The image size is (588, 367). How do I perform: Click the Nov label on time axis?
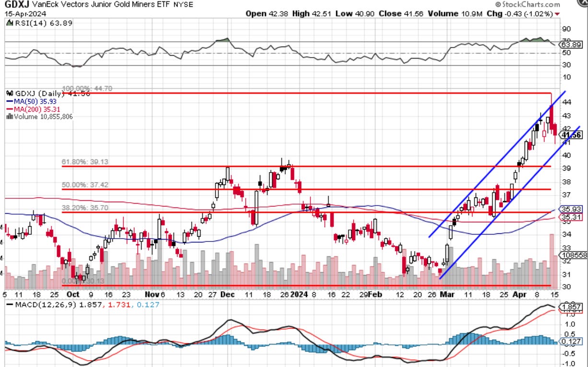(151, 294)
